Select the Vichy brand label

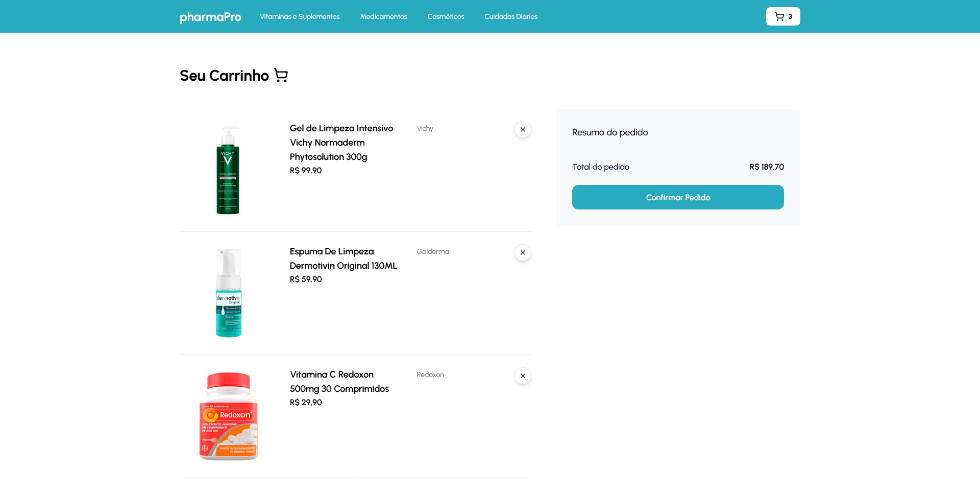pos(425,128)
